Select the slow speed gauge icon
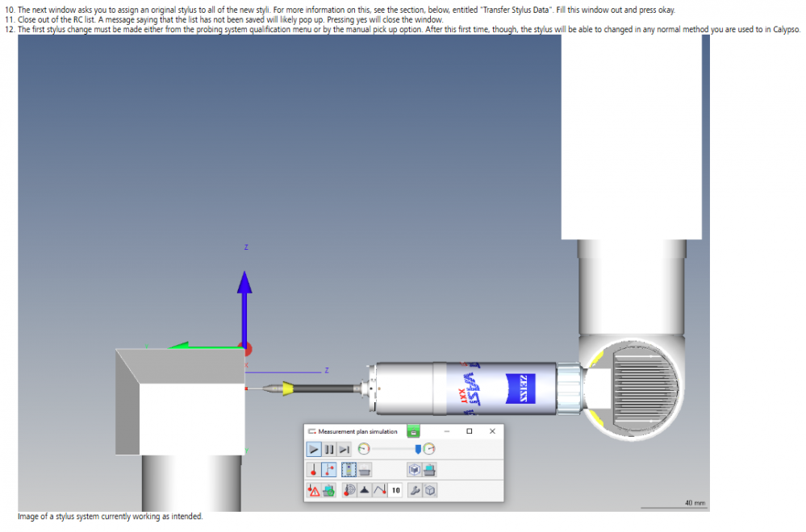 pos(364,449)
